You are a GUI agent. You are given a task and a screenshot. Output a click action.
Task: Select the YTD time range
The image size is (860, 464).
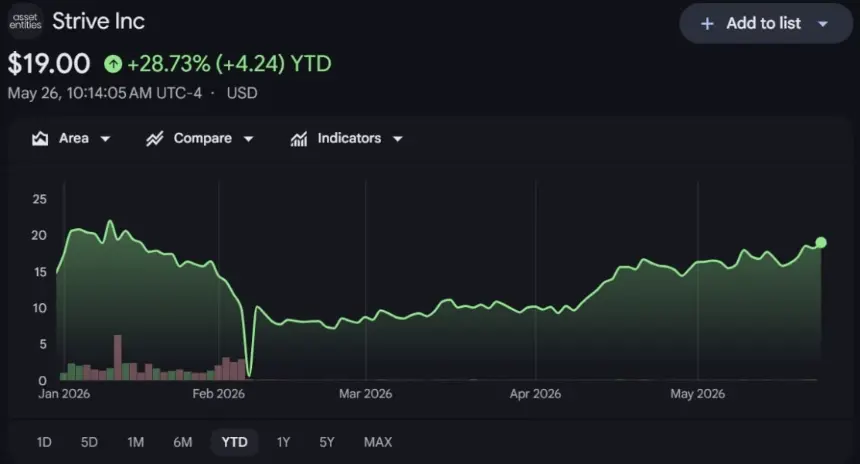234,442
